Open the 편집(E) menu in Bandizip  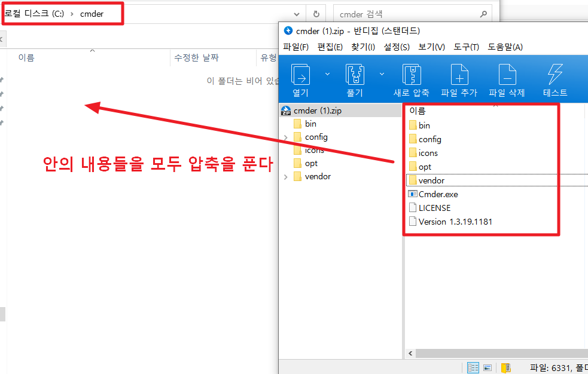330,47
